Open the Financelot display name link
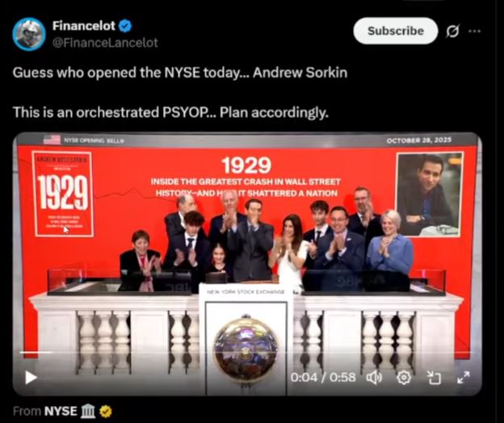504x423 pixels. pyautogui.click(x=83, y=26)
